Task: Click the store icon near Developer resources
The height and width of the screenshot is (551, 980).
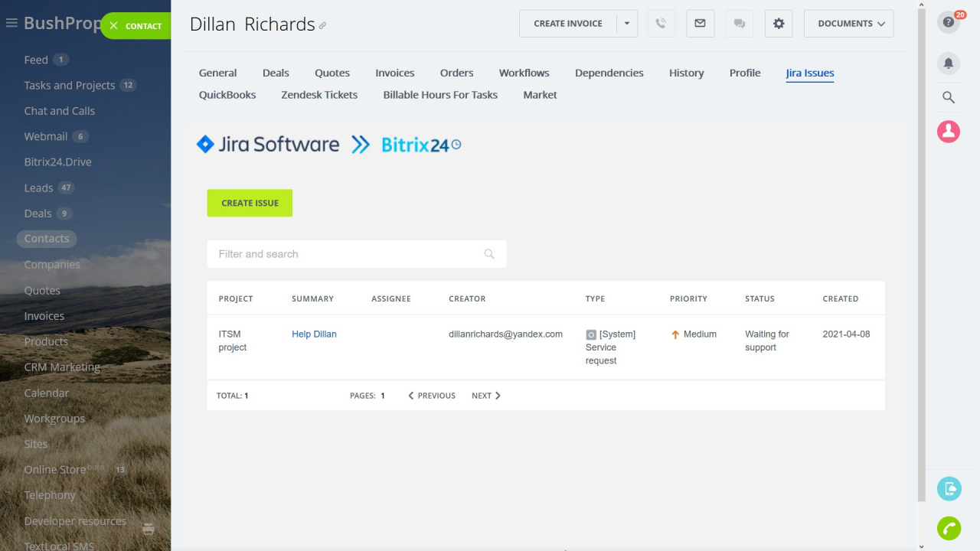Action: (149, 528)
